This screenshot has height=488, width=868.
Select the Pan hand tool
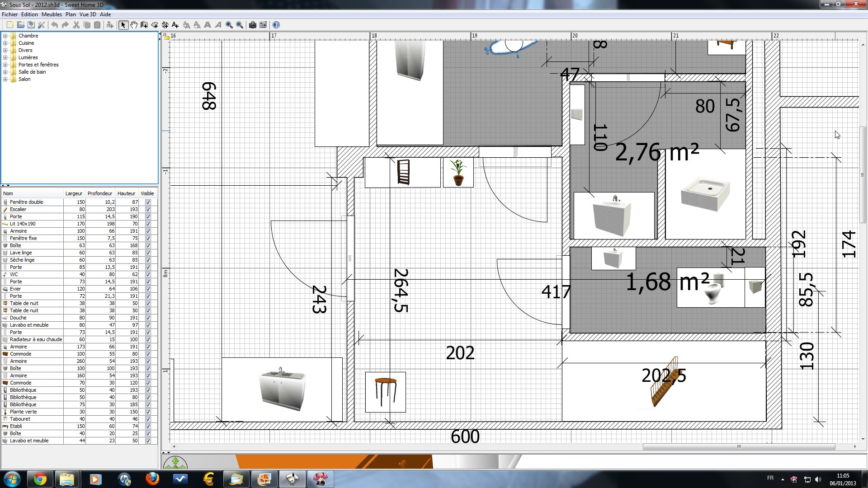pyautogui.click(x=134, y=25)
